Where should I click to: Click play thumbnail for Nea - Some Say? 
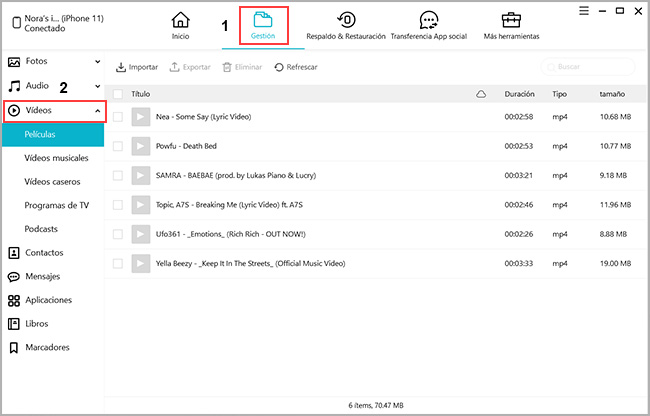[141, 117]
